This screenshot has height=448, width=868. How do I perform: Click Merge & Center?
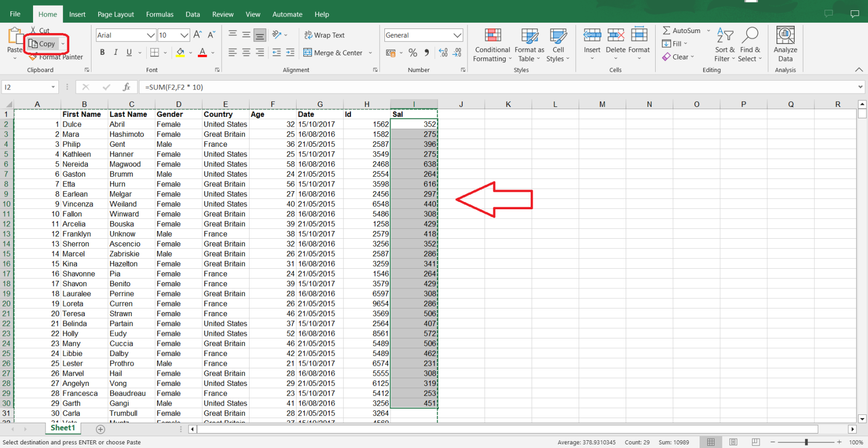coord(333,53)
